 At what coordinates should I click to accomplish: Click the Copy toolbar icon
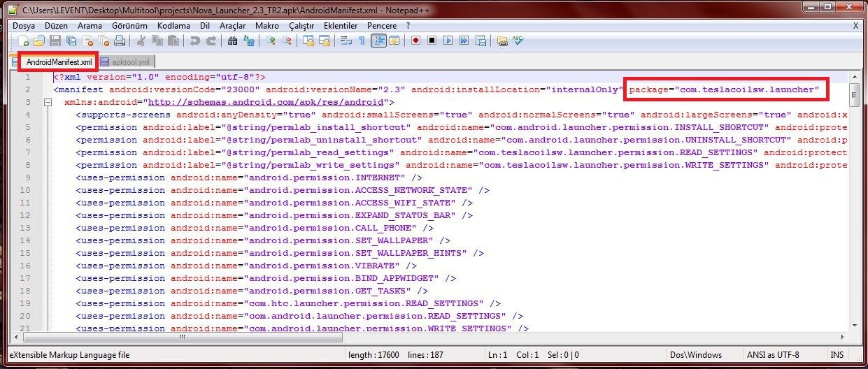157,41
